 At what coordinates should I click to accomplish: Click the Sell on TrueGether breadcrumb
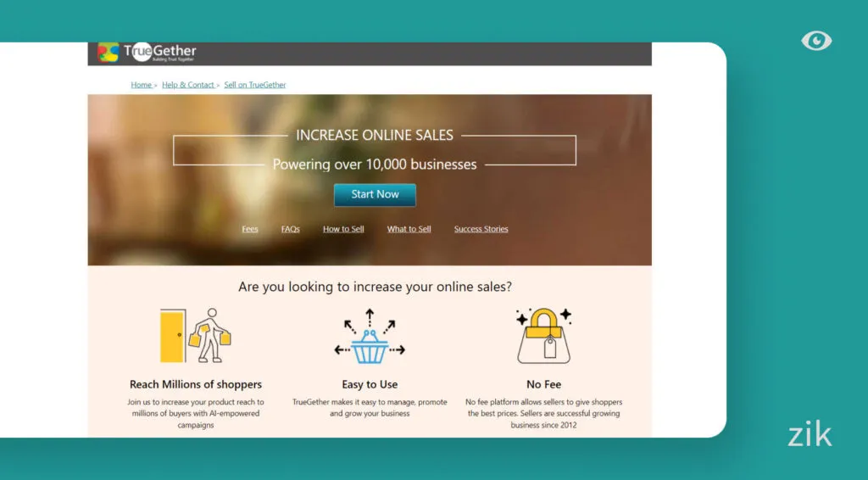coord(254,85)
